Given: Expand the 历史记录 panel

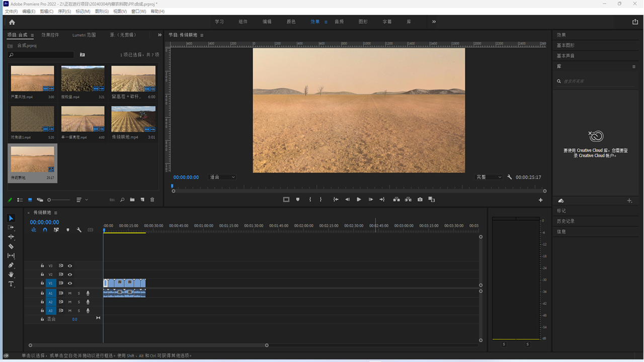Looking at the screenshot, I should pos(566,221).
